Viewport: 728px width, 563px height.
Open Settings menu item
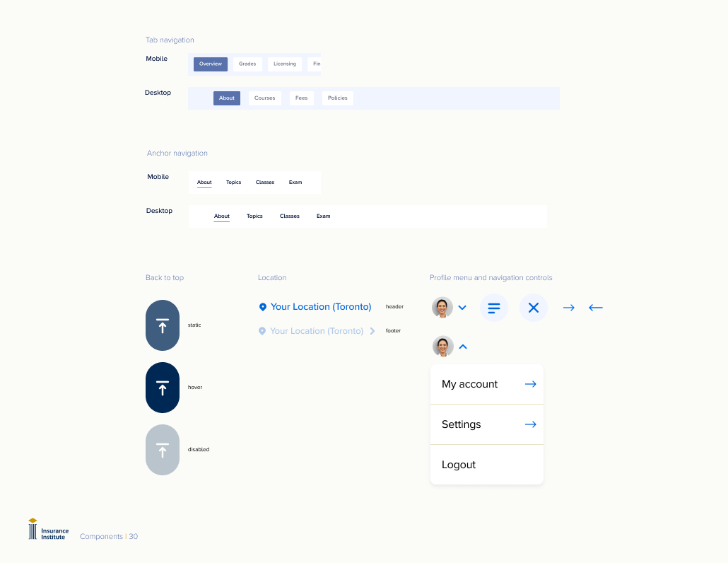pyautogui.click(x=487, y=424)
